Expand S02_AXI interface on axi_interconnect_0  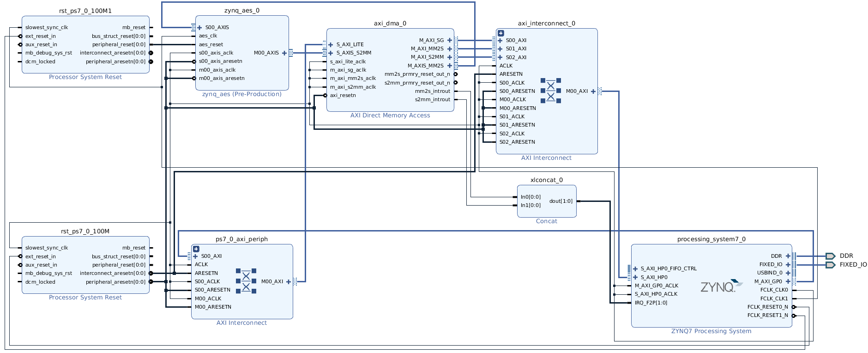(500, 57)
